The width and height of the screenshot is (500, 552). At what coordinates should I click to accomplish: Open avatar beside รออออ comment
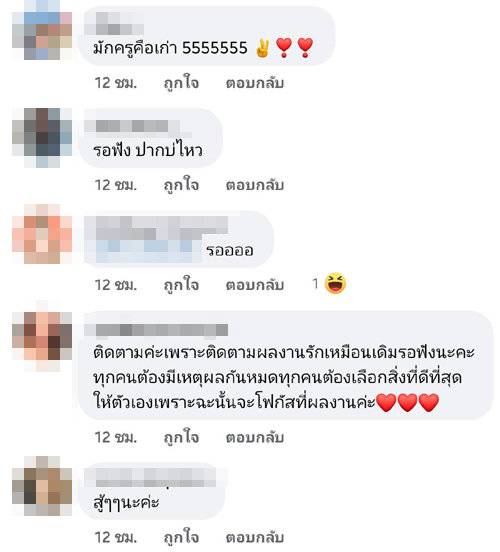tap(42, 234)
